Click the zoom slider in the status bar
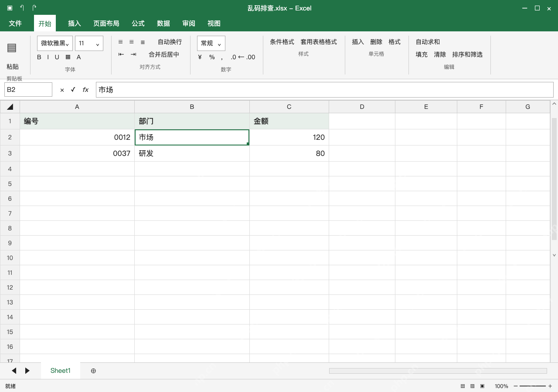 pos(533,386)
